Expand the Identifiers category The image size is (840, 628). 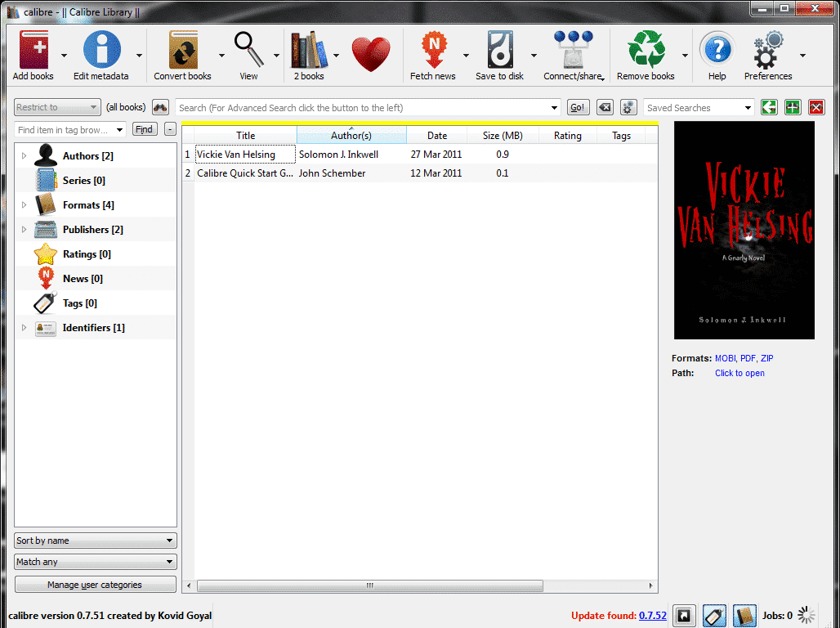coord(25,328)
